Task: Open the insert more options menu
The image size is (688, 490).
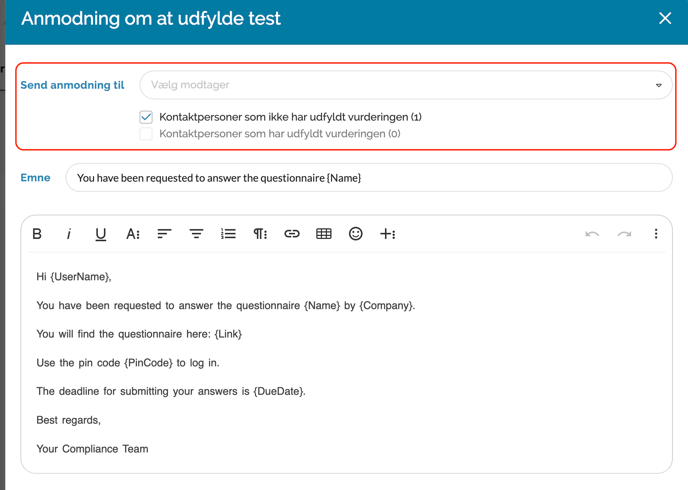Action: tap(388, 234)
